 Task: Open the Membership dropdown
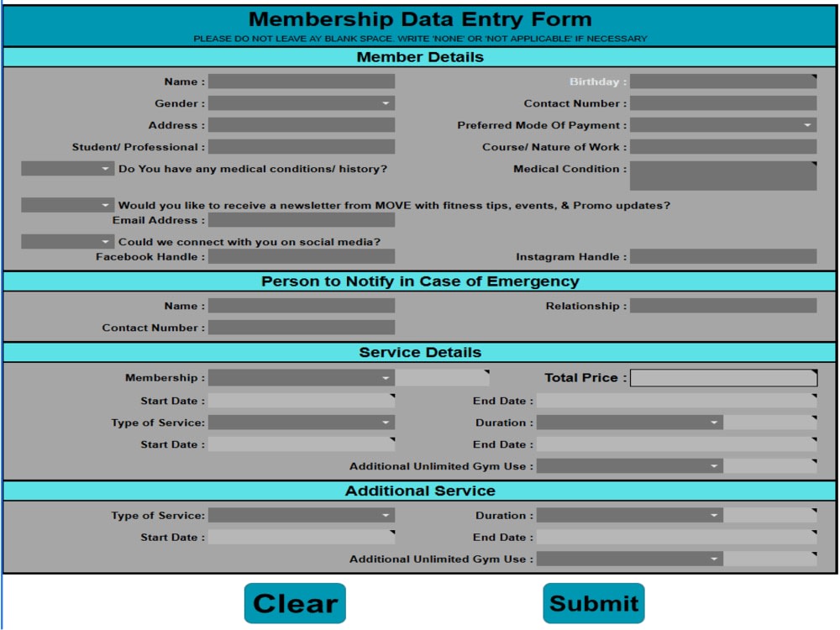[x=302, y=378]
